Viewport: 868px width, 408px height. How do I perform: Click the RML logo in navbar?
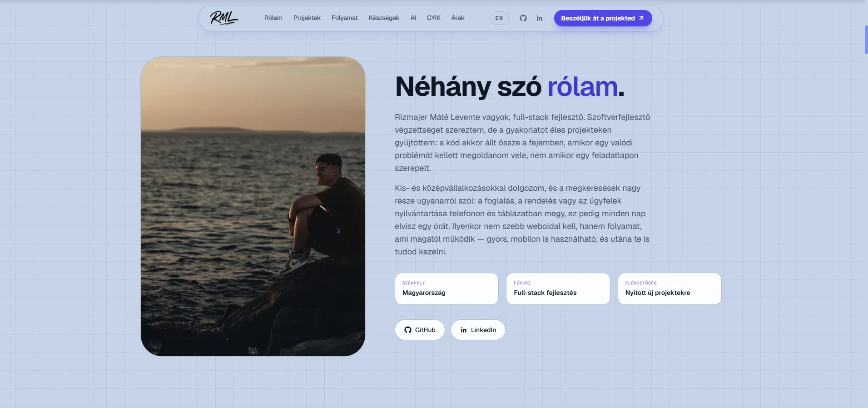point(224,18)
